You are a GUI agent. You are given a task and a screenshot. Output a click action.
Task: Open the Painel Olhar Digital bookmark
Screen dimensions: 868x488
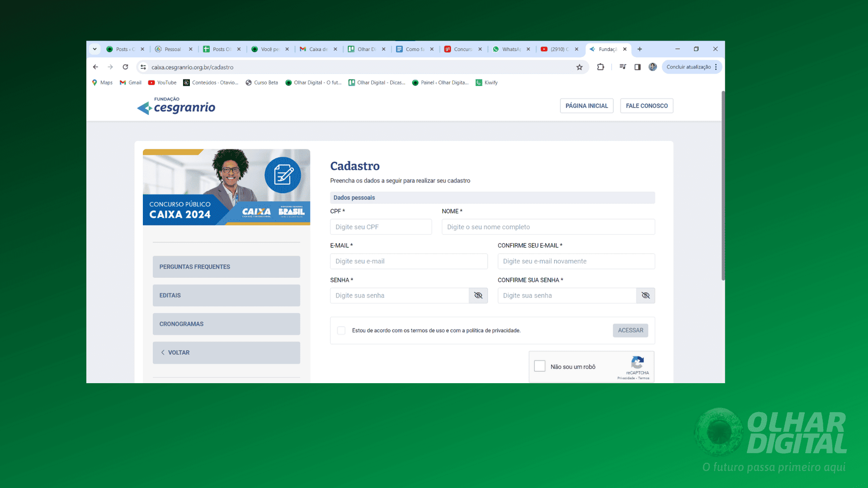pos(440,83)
